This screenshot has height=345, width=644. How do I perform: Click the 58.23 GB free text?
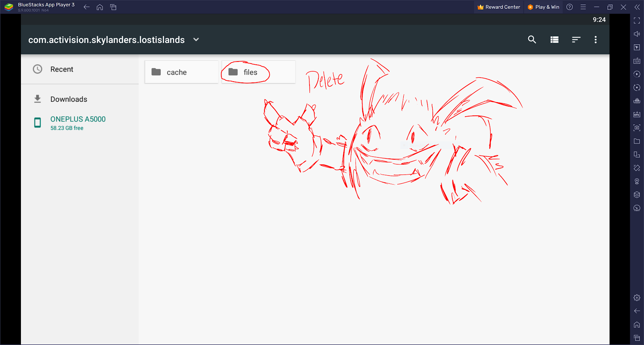click(x=67, y=128)
